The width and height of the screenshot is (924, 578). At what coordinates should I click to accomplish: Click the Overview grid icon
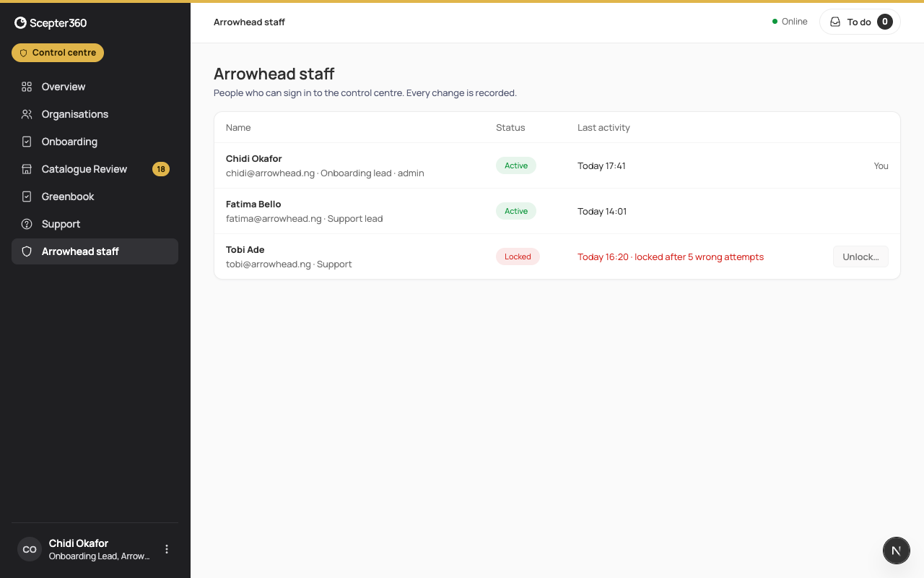coord(27,87)
